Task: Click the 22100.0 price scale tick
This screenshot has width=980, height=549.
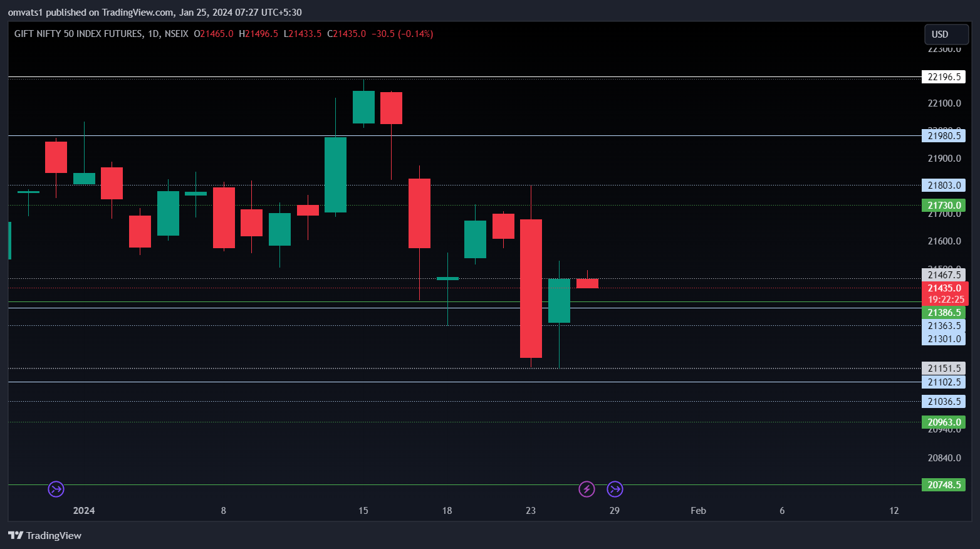Action: 944,103
